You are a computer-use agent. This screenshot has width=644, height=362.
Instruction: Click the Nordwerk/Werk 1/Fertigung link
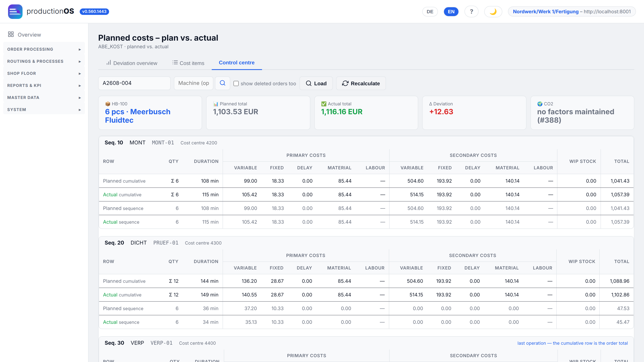click(546, 11)
